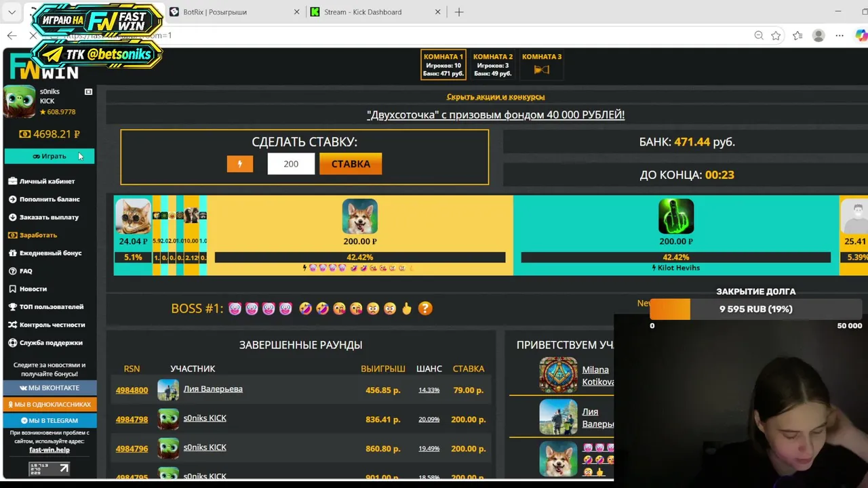Expand the browser tab list chevron
Image resolution: width=868 pixels, height=488 pixels.
point(12,12)
